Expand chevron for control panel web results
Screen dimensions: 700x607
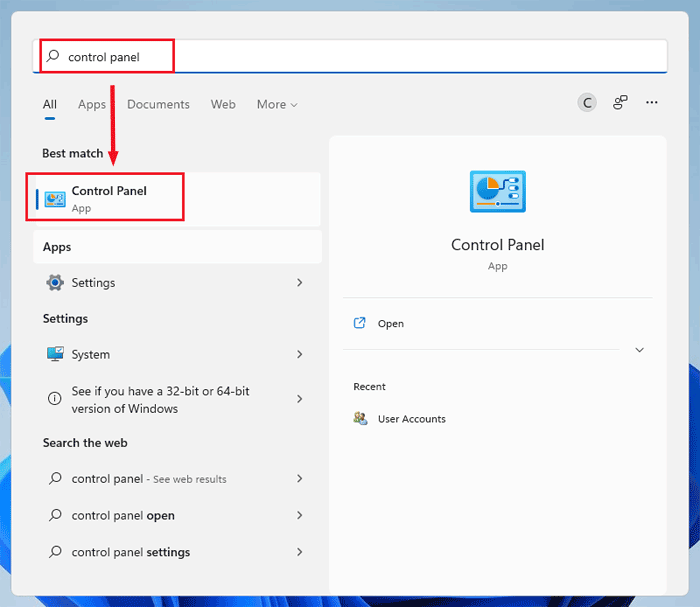point(300,478)
